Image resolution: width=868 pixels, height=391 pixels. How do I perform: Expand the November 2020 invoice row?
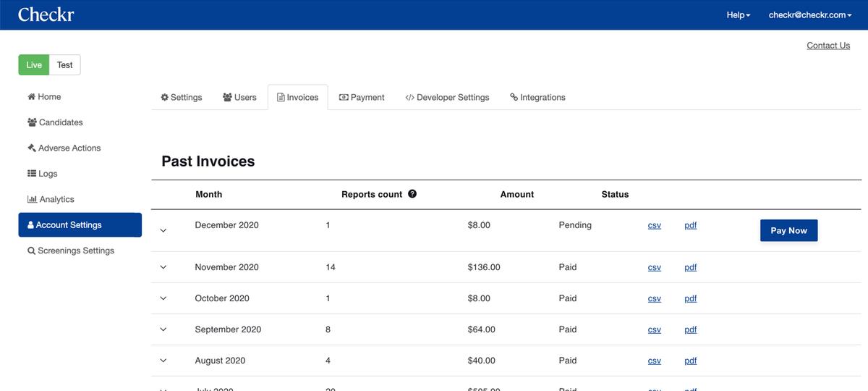pyautogui.click(x=163, y=267)
